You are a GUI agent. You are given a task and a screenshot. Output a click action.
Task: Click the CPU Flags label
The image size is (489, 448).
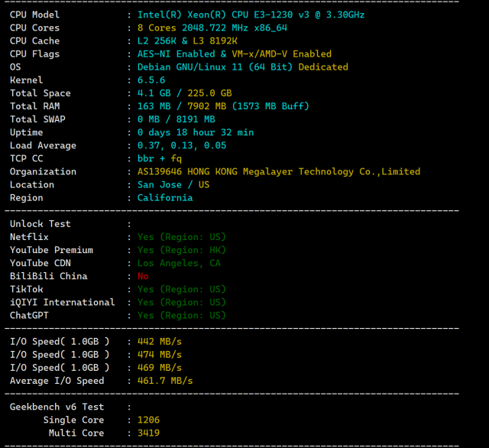coord(34,54)
